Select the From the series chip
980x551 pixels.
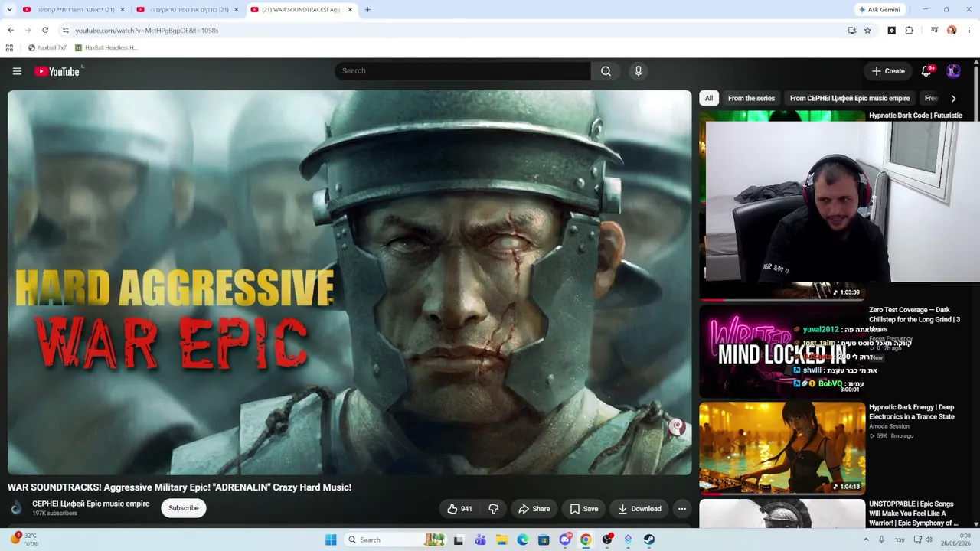[751, 98]
